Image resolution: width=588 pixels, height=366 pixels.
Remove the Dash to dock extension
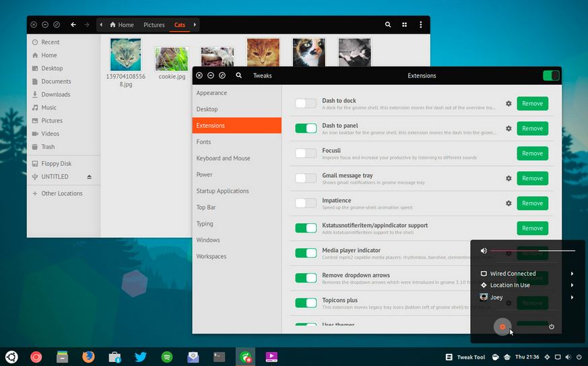point(533,104)
